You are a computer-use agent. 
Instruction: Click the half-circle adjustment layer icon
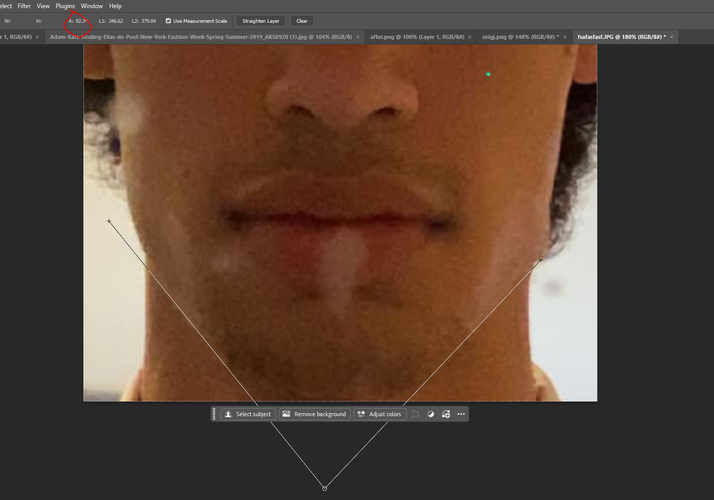click(x=431, y=414)
